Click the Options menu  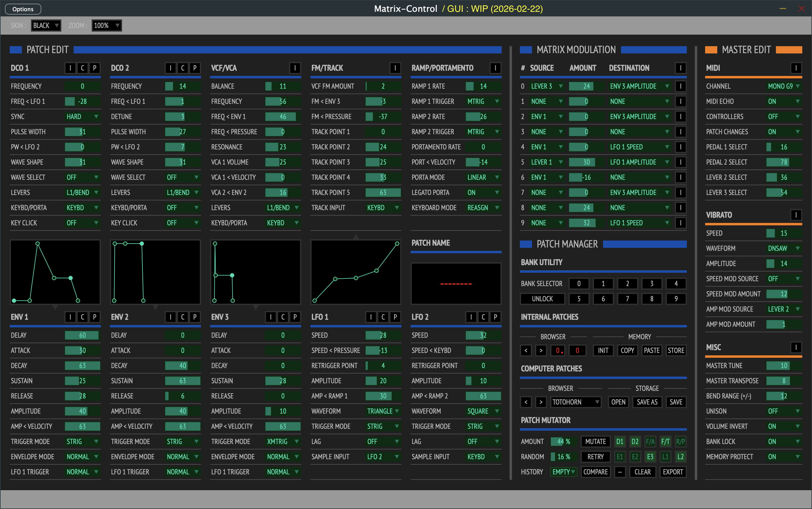tap(22, 9)
